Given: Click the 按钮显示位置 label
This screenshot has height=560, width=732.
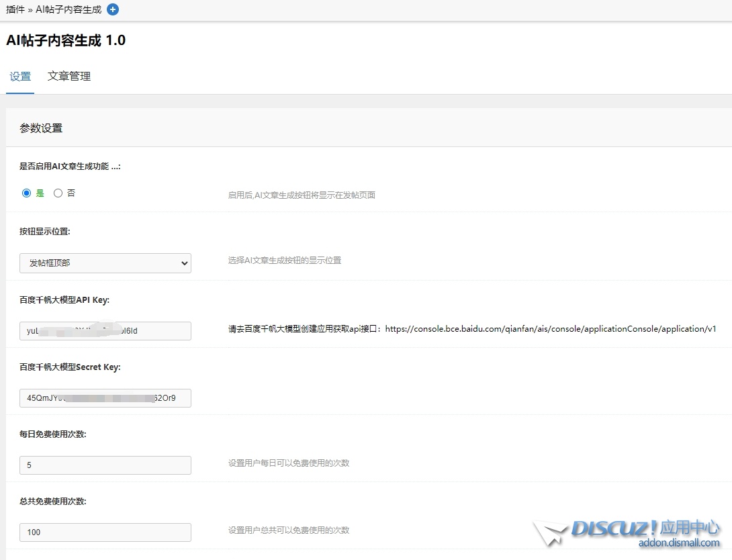Looking at the screenshot, I should pyautogui.click(x=45, y=231).
